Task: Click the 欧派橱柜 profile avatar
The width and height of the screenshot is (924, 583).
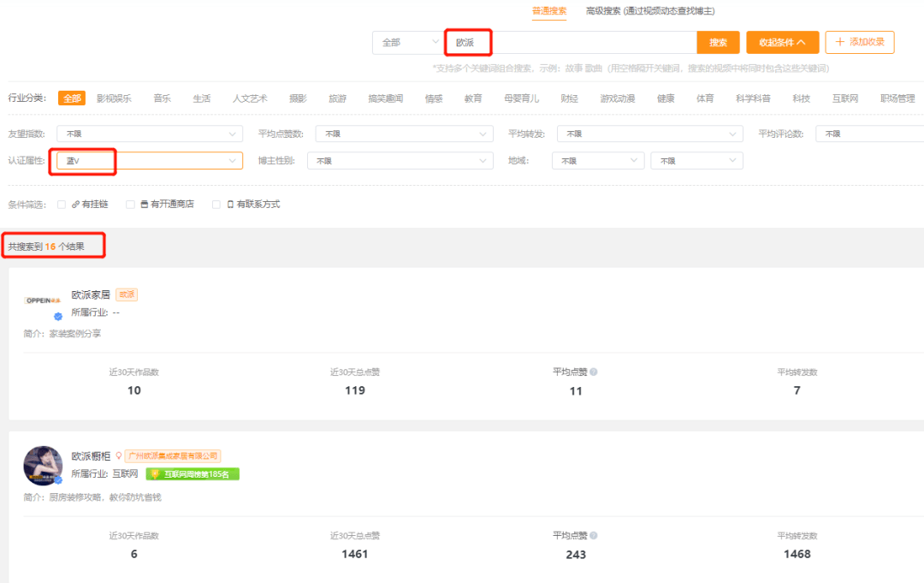Action: [43, 465]
